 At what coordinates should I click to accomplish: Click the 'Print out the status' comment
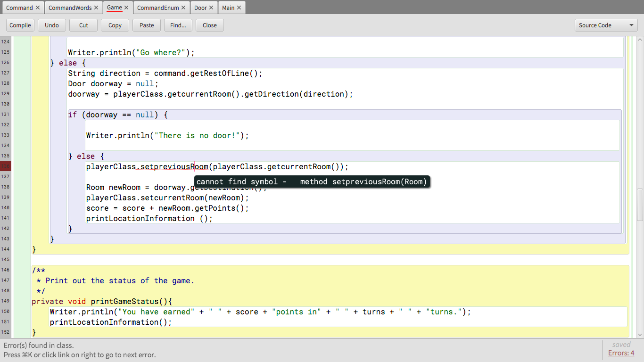(x=116, y=280)
